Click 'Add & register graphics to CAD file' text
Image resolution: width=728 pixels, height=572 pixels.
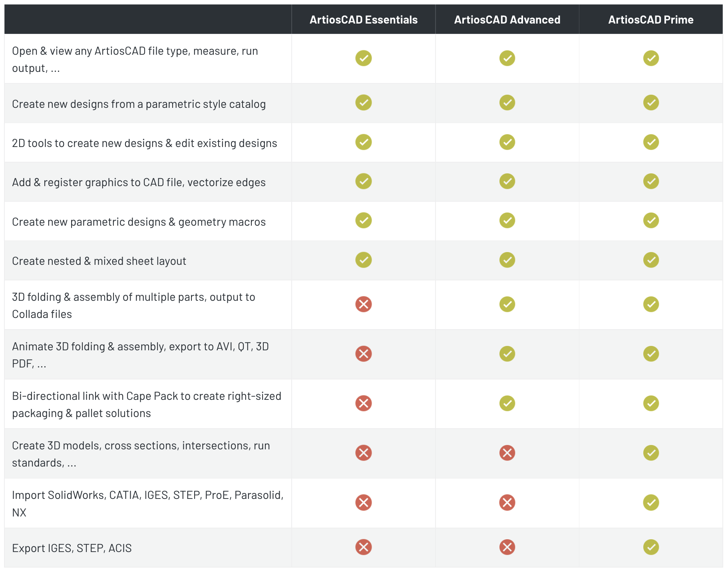139,183
